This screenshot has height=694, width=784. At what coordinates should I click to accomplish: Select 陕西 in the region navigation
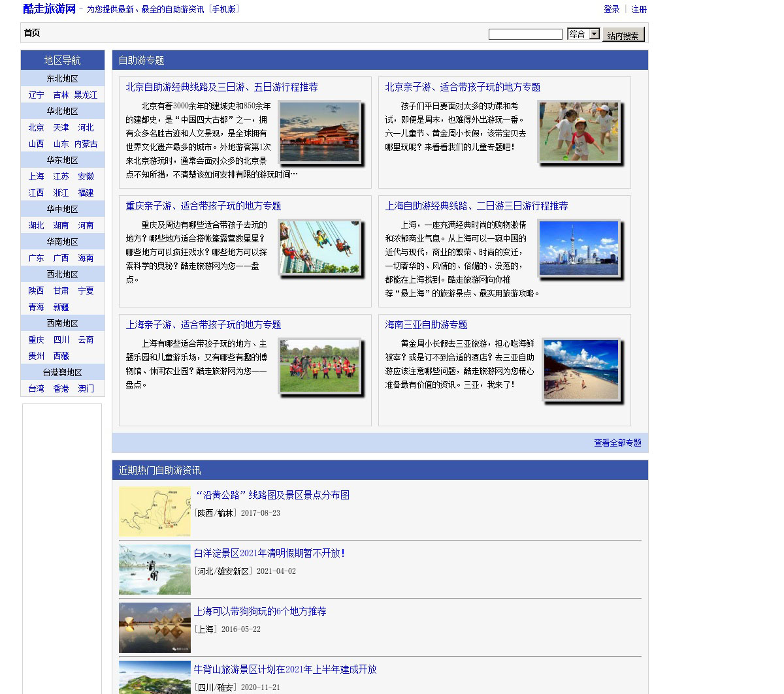click(x=37, y=291)
